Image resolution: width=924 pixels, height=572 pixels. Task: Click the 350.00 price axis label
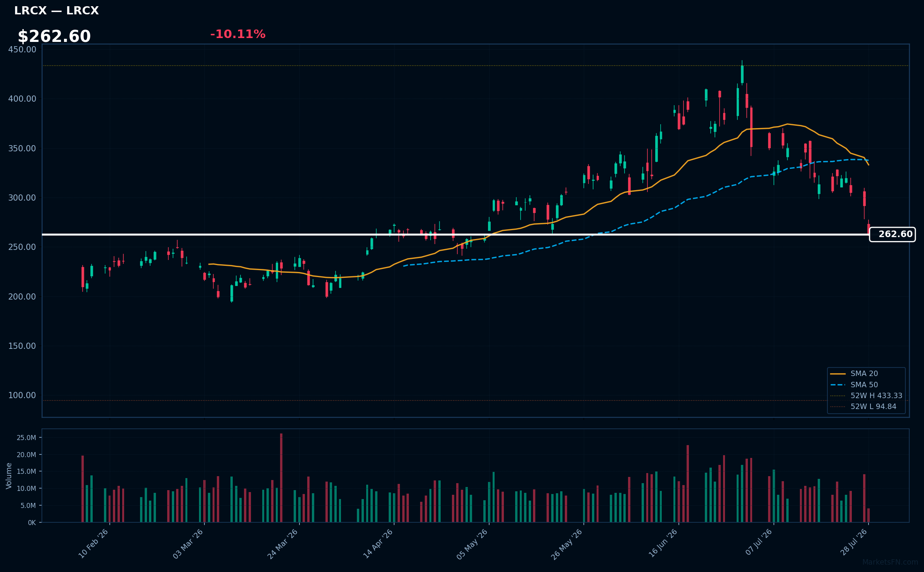[x=22, y=149]
